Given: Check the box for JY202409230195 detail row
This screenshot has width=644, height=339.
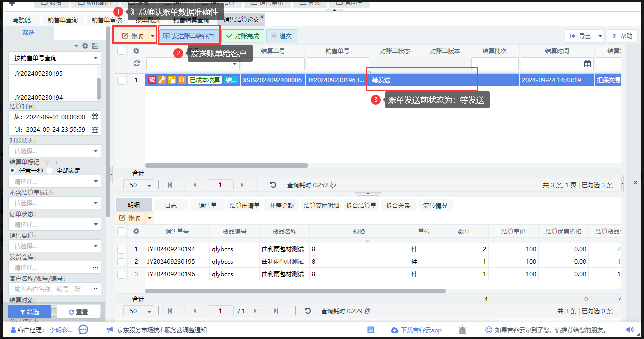Looking at the screenshot, I should (121, 262).
